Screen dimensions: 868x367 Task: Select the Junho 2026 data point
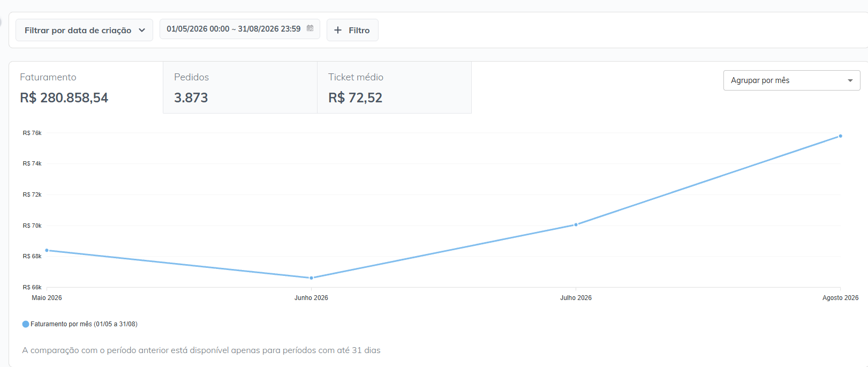click(311, 278)
